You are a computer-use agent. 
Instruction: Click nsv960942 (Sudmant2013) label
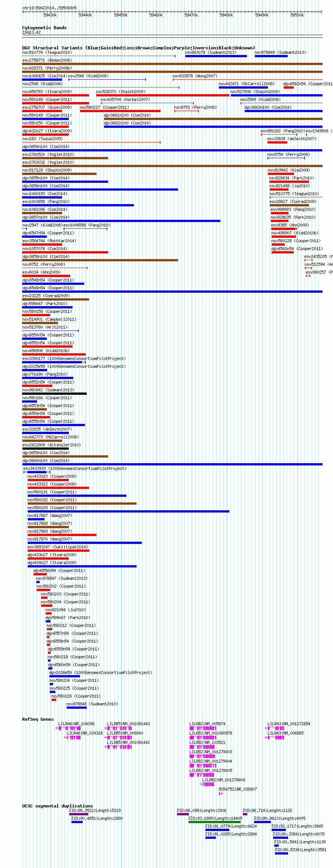tap(48, 390)
